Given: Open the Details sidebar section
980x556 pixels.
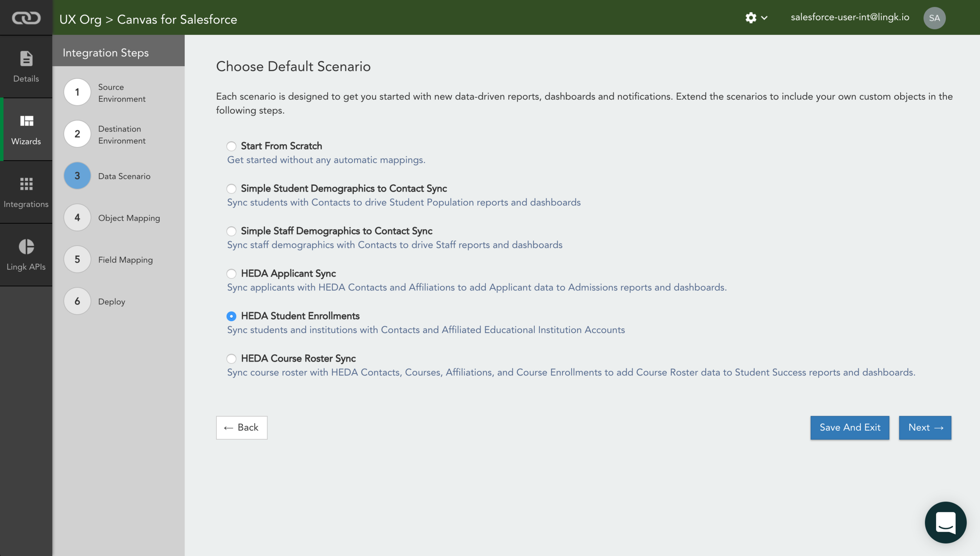Looking at the screenshot, I should click(x=26, y=67).
